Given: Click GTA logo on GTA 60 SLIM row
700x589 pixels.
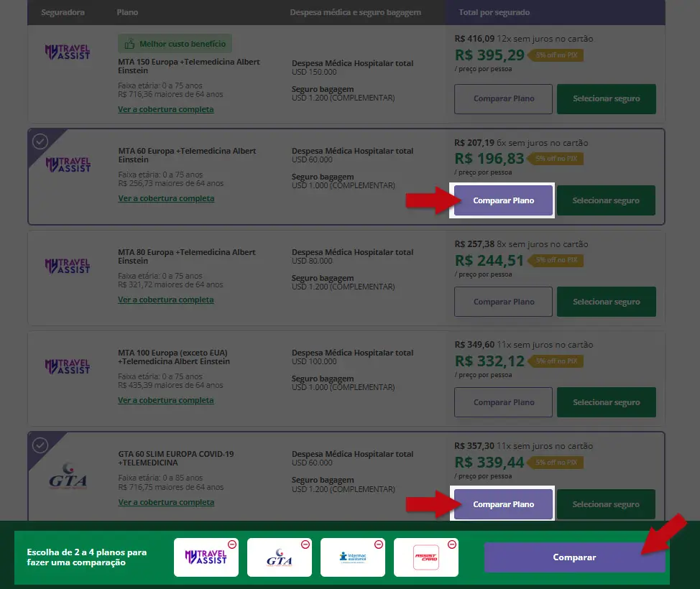Looking at the screenshot, I should point(68,476).
